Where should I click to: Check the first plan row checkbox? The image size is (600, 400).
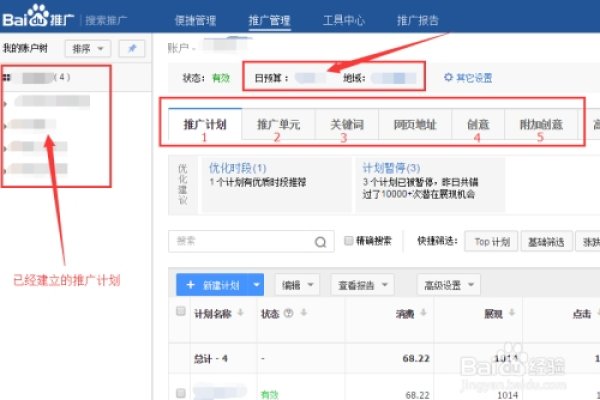coord(181,393)
